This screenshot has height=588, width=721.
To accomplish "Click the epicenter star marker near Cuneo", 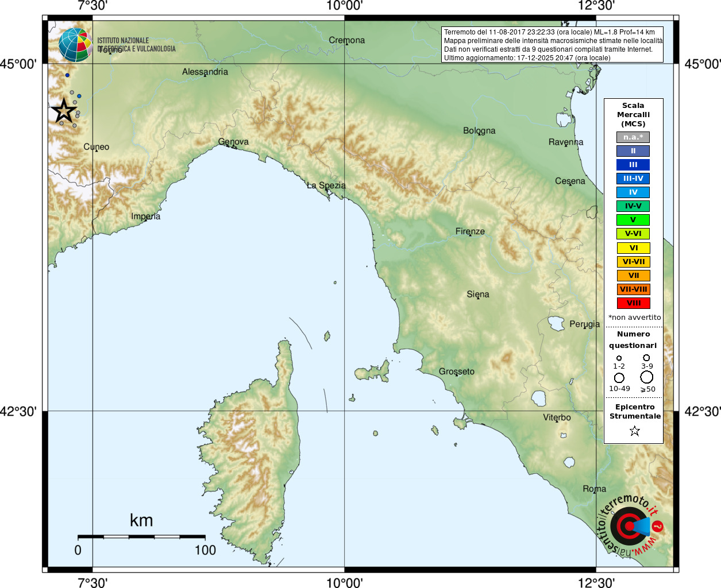I will click(x=64, y=111).
